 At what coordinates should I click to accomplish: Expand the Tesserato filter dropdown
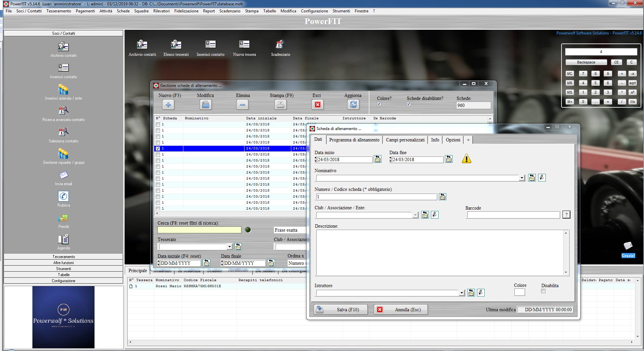[229, 247]
